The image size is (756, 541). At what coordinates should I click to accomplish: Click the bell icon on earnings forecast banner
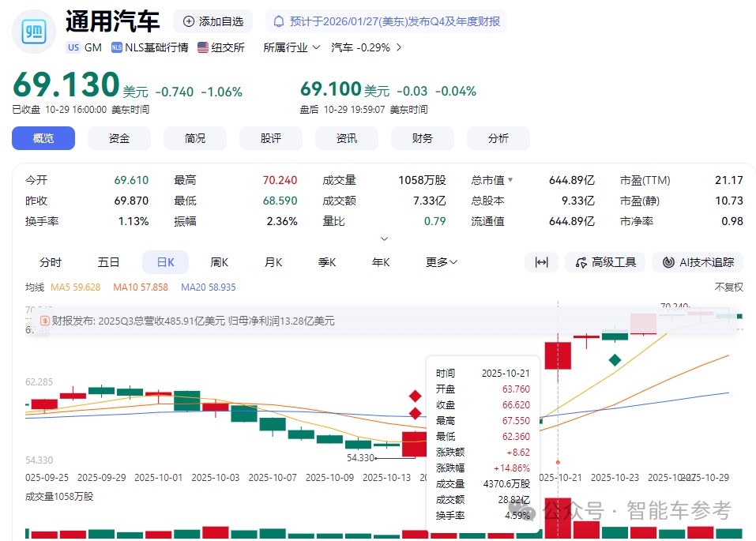tap(277, 20)
